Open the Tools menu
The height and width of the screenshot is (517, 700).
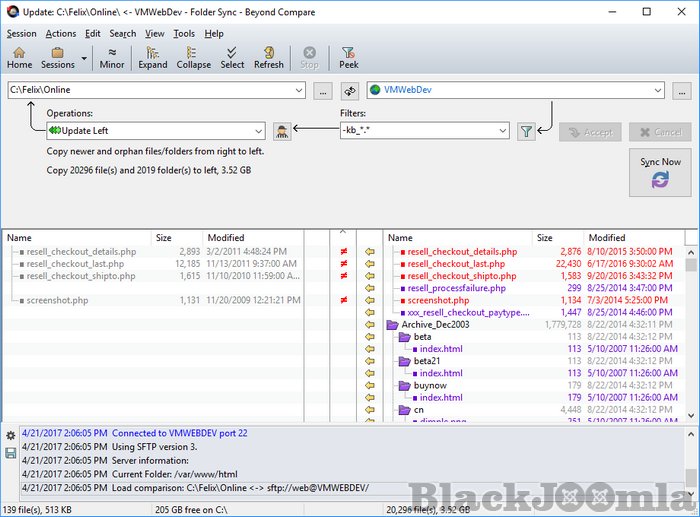tap(184, 33)
